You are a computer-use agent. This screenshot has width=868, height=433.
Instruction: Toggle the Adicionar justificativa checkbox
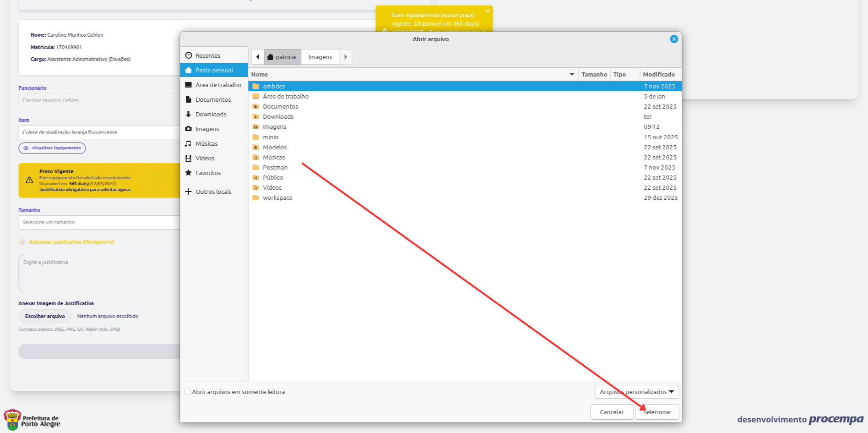click(x=22, y=242)
